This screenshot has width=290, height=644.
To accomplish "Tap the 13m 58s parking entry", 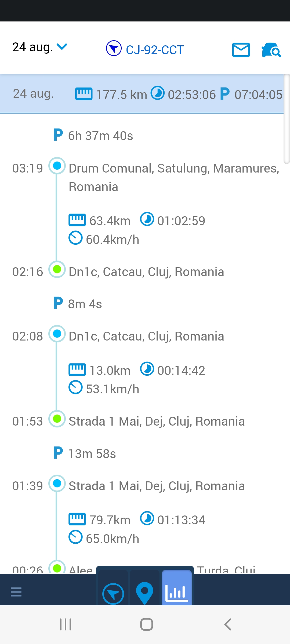I will point(92,454).
